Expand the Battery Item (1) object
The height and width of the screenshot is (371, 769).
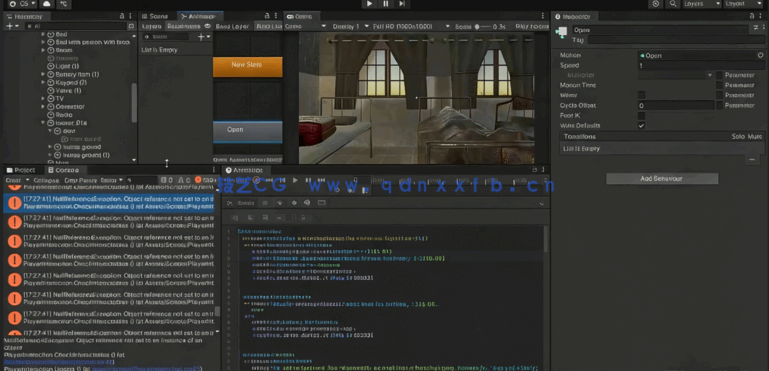click(43, 74)
